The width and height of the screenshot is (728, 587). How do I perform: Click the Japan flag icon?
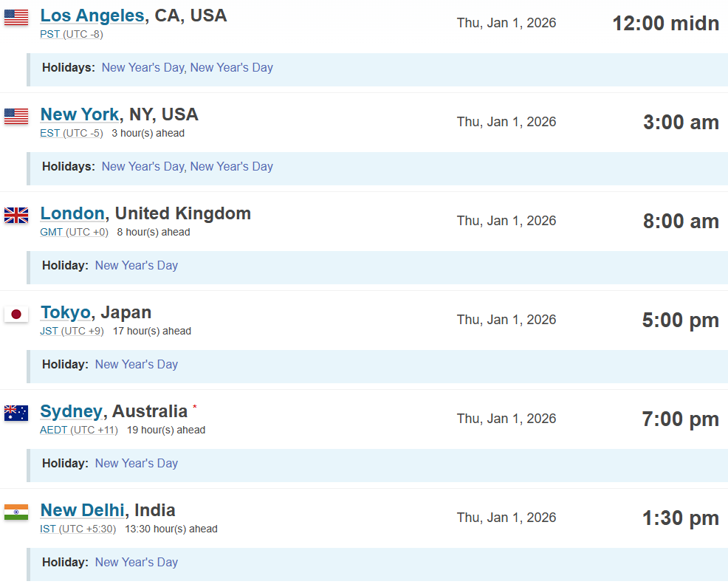(x=16, y=314)
